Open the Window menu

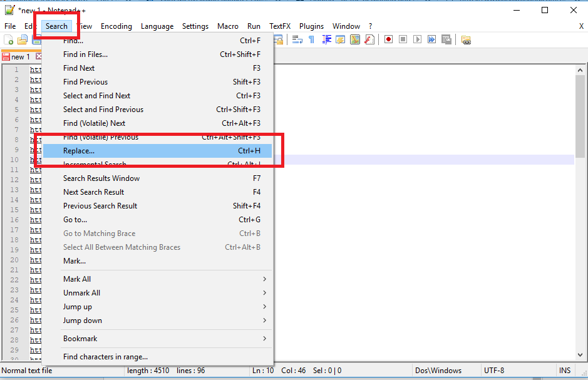(346, 26)
